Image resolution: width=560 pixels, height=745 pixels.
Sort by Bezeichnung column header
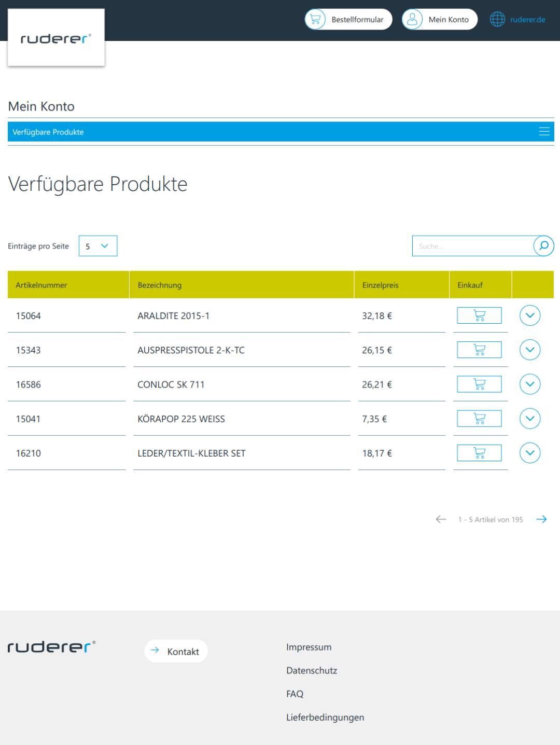pyautogui.click(x=242, y=285)
